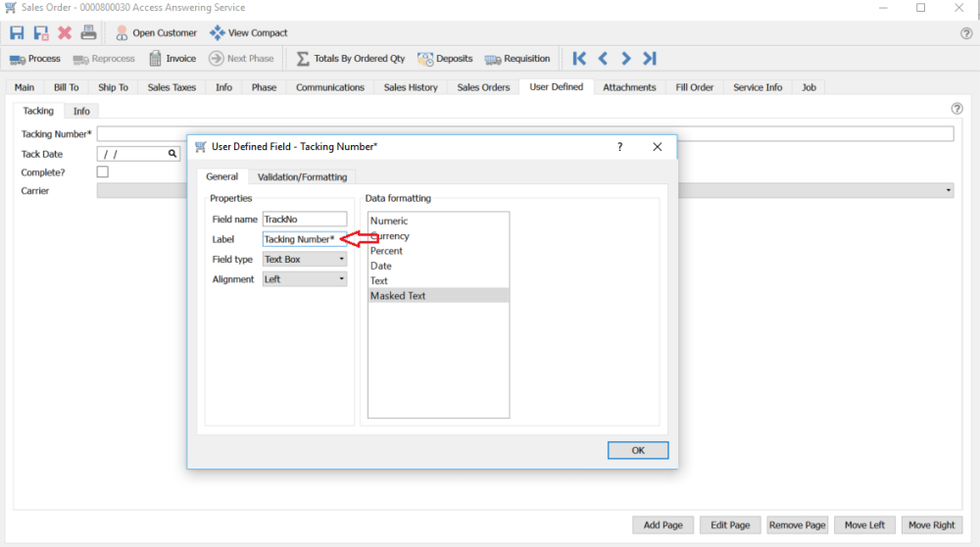The height and width of the screenshot is (547, 980).
Task: Go to the previous record arrow
Action: click(x=603, y=59)
